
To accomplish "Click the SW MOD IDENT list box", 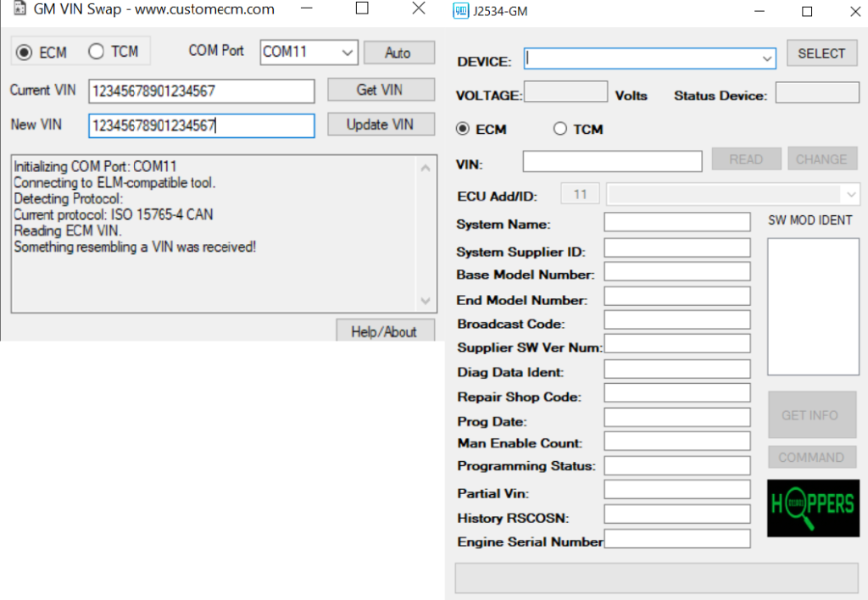I will click(x=813, y=307).
